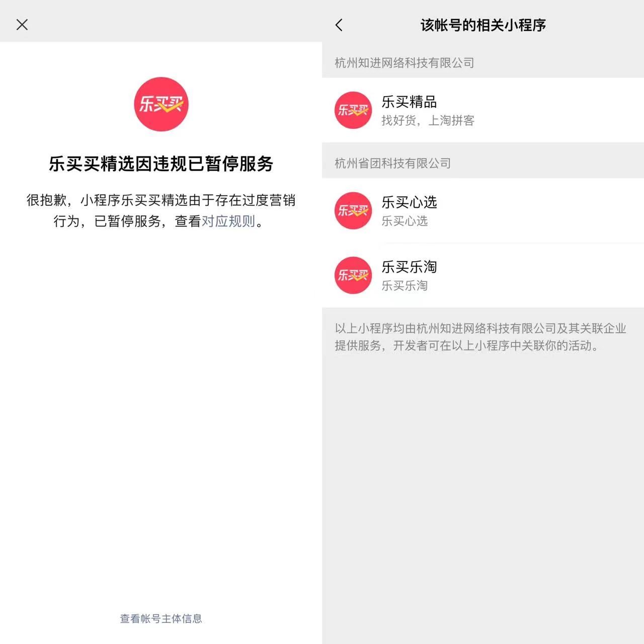Tap the large 乐买买 logo on the suspension page

click(161, 104)
